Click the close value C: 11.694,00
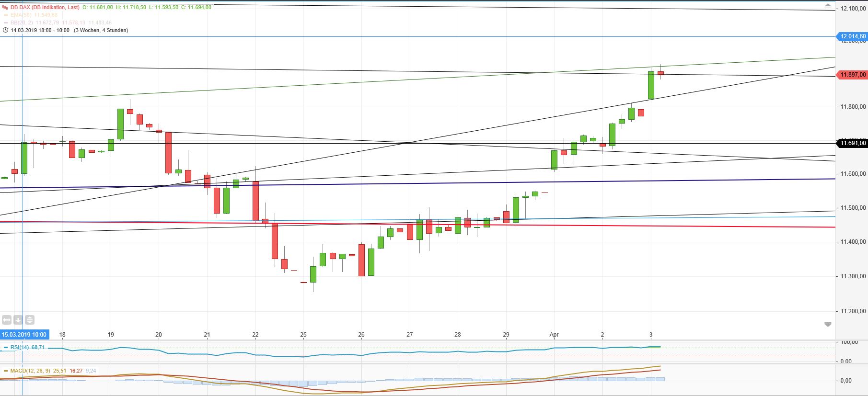Image resolution: width=868 pixels, height=396 pixels. [196, 7]
